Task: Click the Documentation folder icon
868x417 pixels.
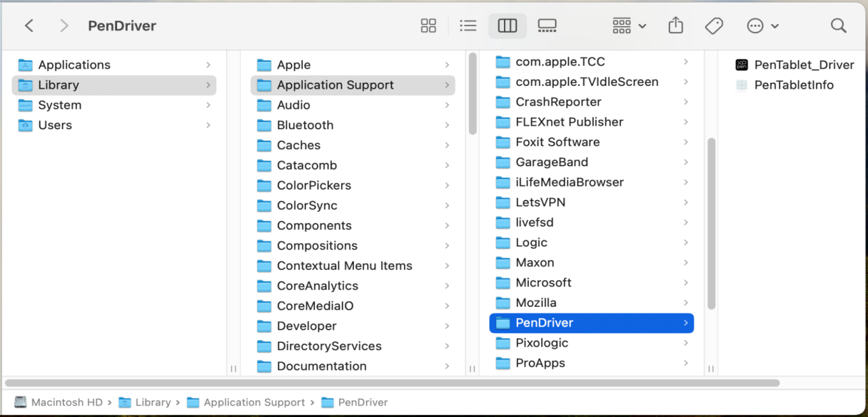Action: point(264,366)
